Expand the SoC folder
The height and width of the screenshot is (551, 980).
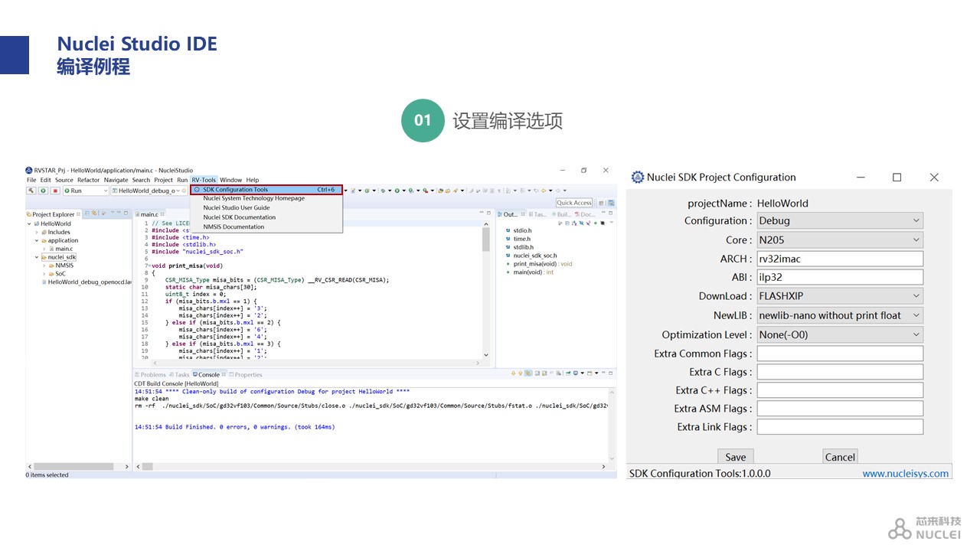(x=44, y=274)
